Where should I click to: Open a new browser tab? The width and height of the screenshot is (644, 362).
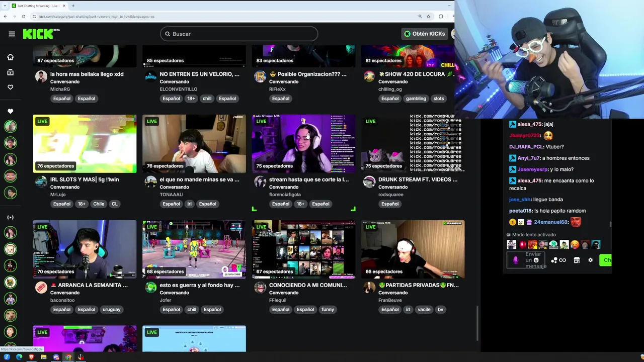pyautogui.click(x=73, y=6)
